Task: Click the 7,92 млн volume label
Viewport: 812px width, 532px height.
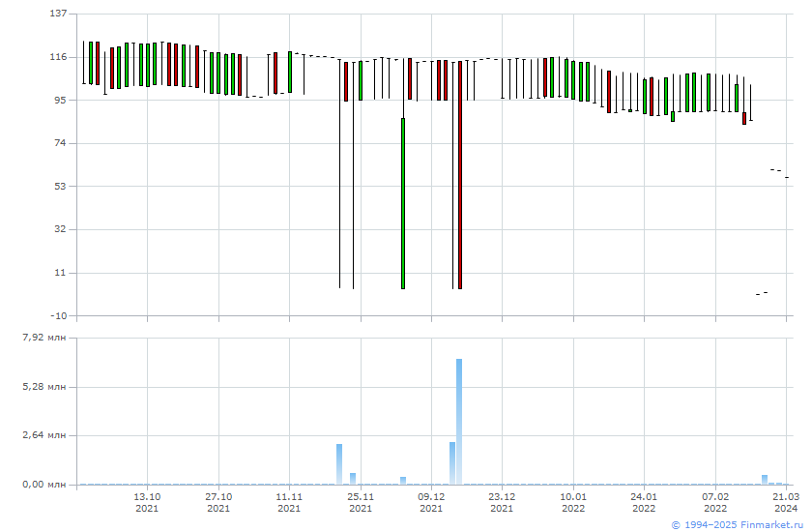Action: click(44, 338)
